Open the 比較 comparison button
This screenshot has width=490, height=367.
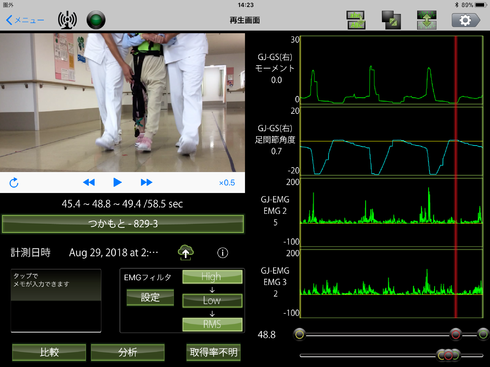[x=49, y=352]
